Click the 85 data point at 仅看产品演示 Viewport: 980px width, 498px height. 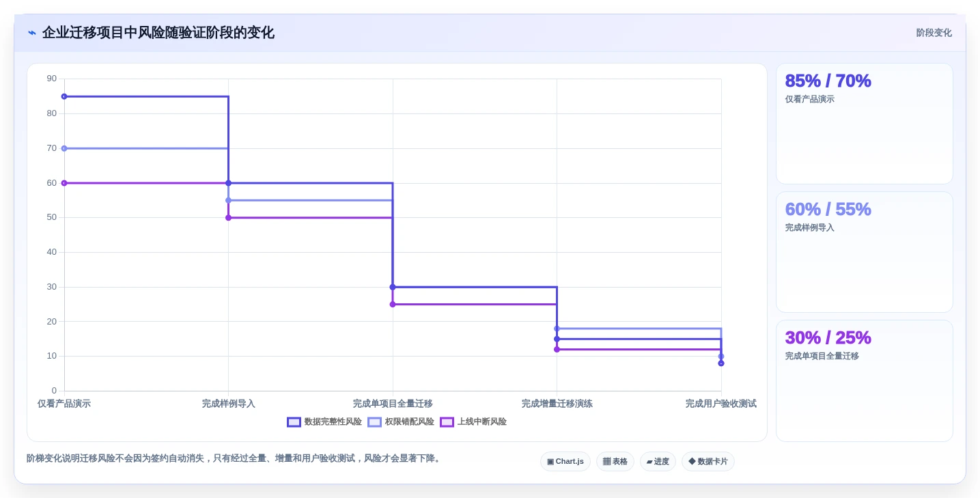click(x=64, y=96)
